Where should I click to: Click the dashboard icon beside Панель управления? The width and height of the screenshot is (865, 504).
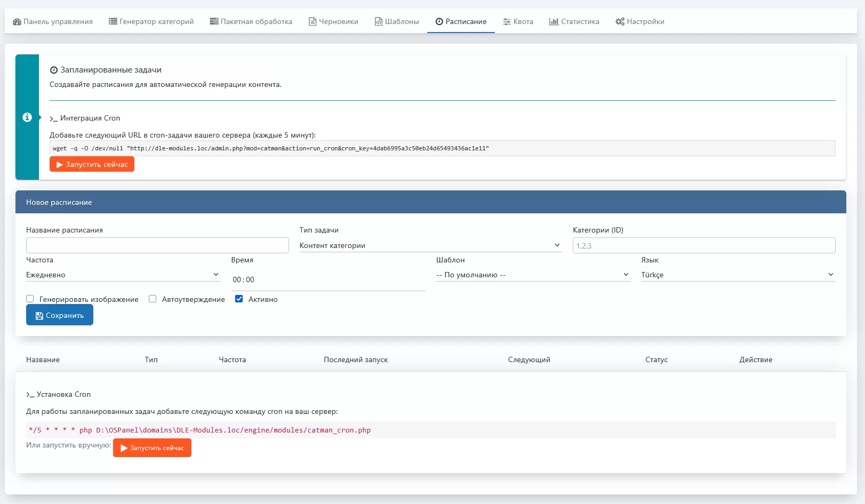17,22
